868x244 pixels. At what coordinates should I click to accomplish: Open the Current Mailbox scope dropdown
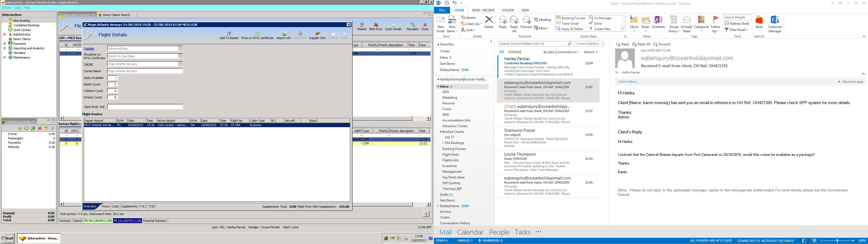[x=589, y=44]
